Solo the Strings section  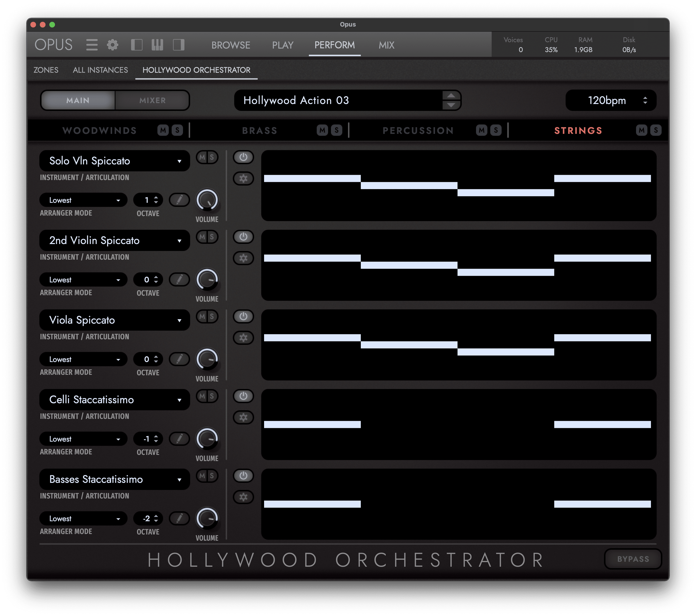click(656, 130)
